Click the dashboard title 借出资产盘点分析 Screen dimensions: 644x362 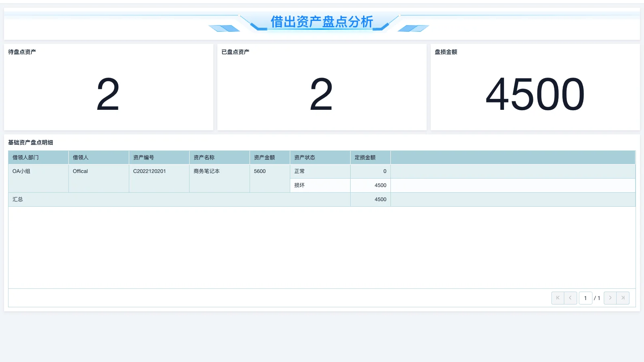pyautogui.click(x=322, y=22)
